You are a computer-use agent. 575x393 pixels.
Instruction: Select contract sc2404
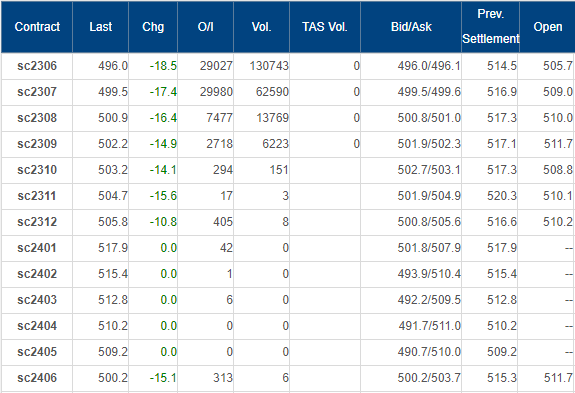(x=37, y=326)
